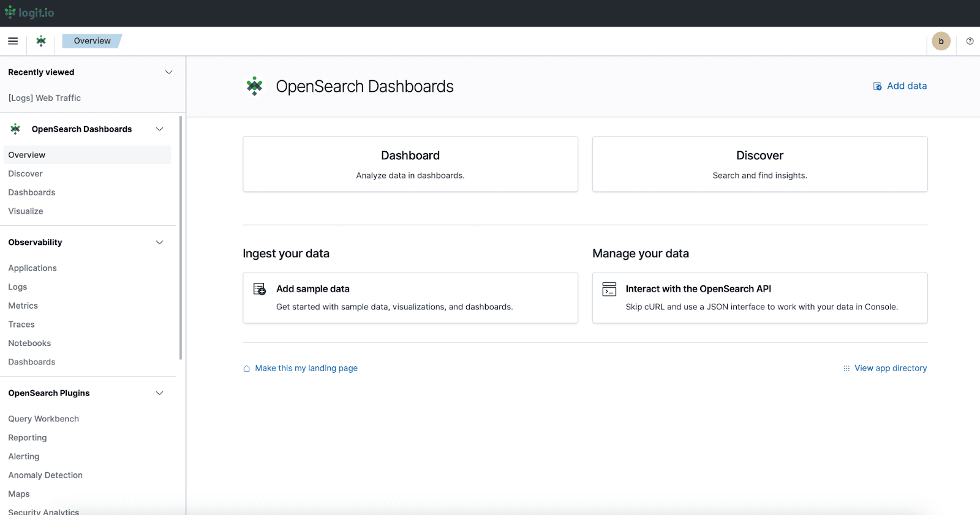The height and width of the screenshot is (515, 980).
Task: Open the user avatar 'b' menu
Action: (x=941, y=41)
